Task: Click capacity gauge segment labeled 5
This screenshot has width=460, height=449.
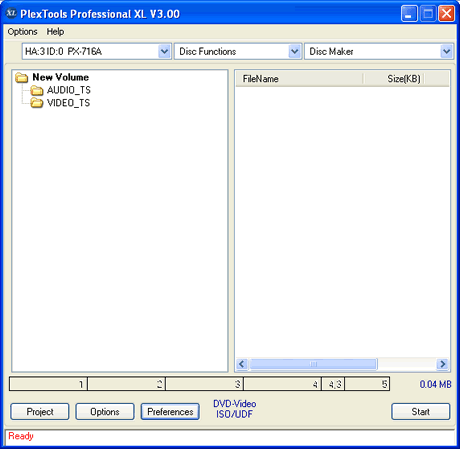Action: click(x=367, y=384)
